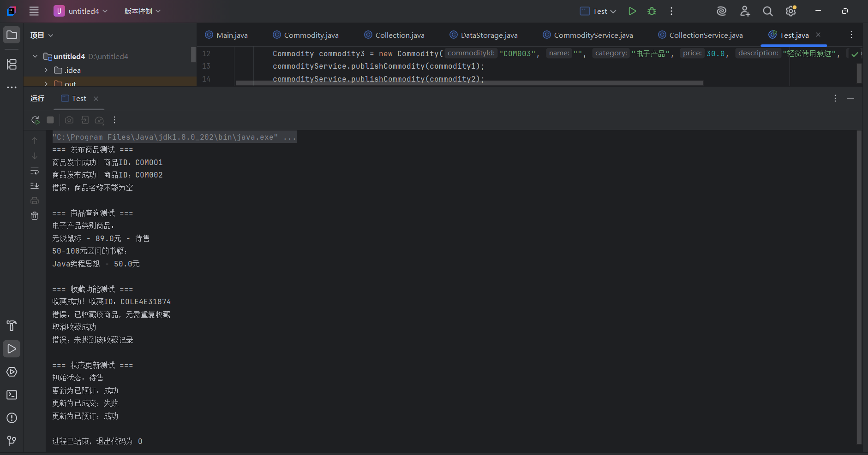Open the untitled4 project dropdown
868x455 pixels.
[81, 11]
